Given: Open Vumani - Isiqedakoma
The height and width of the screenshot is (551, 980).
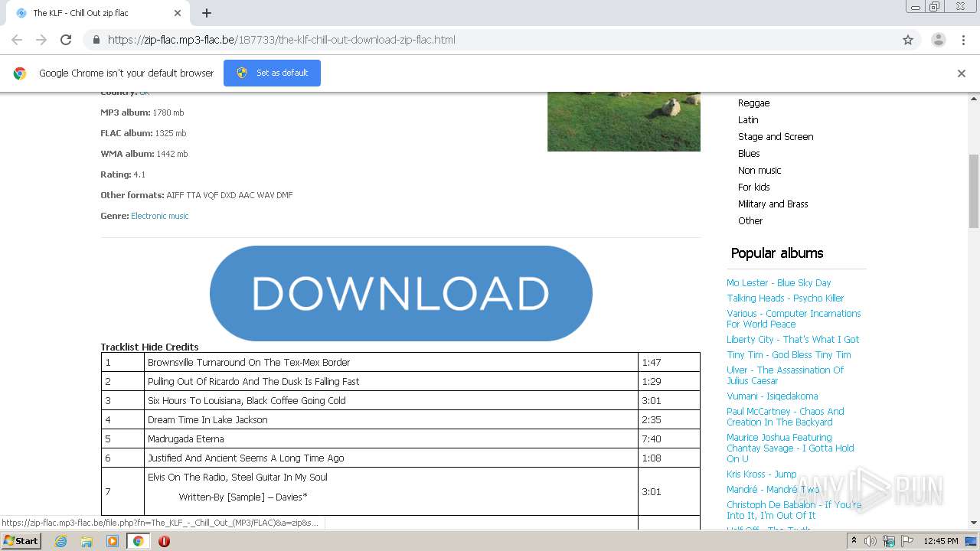Looking at the screenshot, I should tap(772, 396).
